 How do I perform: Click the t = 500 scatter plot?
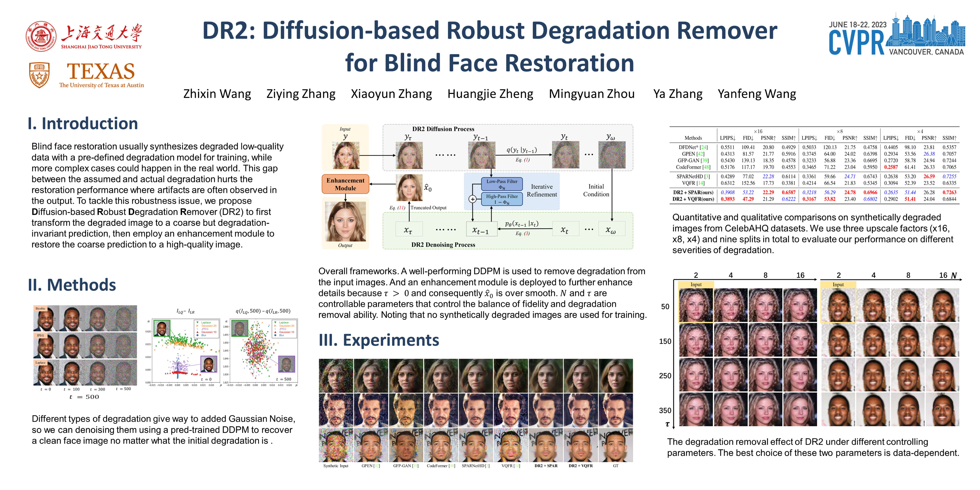[x=263, y=351]
